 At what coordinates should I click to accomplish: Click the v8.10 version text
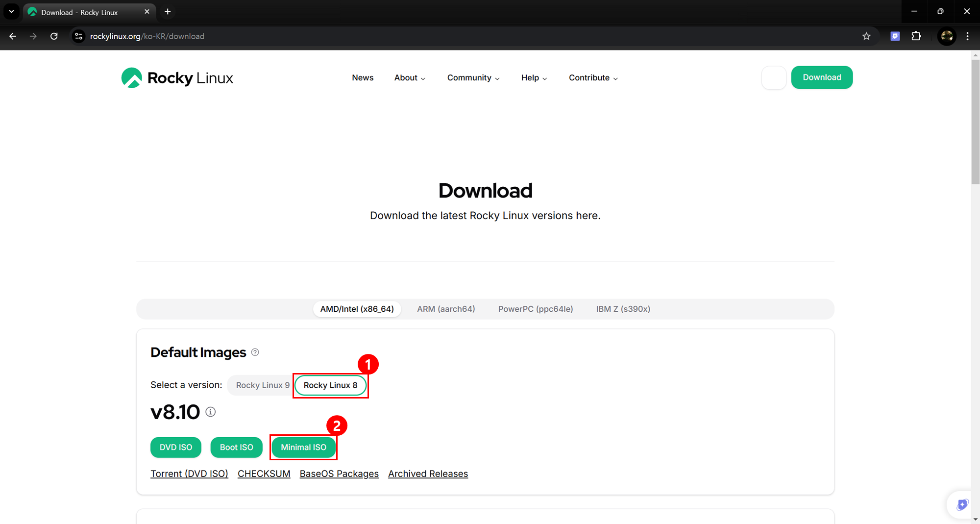175,412
